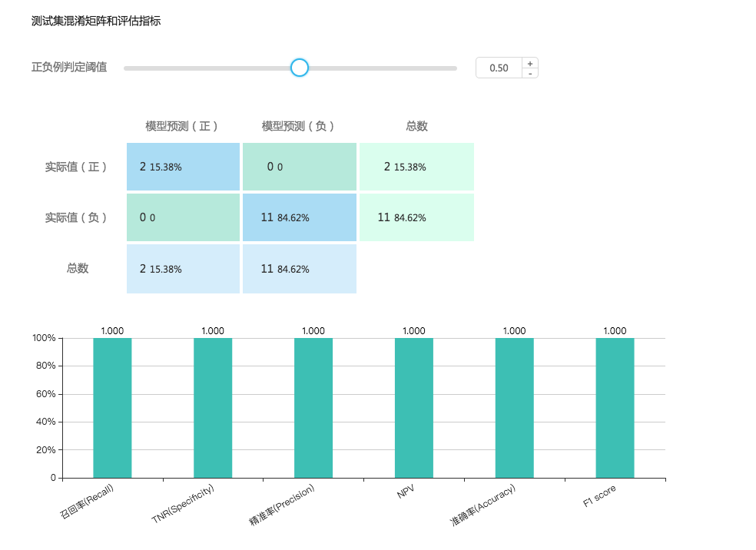This screenshot has width=756, height=550.
Task: Click the predicted negative column total cell
Action: (300, 269)
